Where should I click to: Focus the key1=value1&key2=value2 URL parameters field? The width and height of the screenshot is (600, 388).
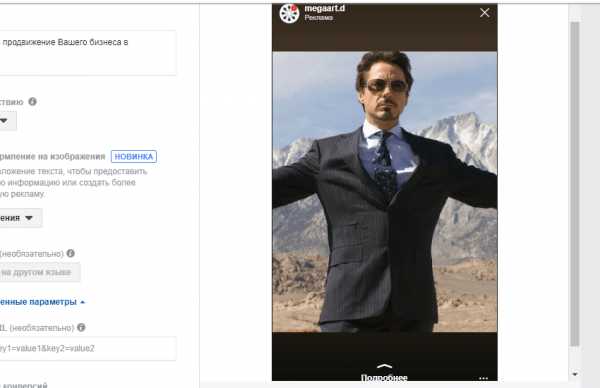click(88, 348)
